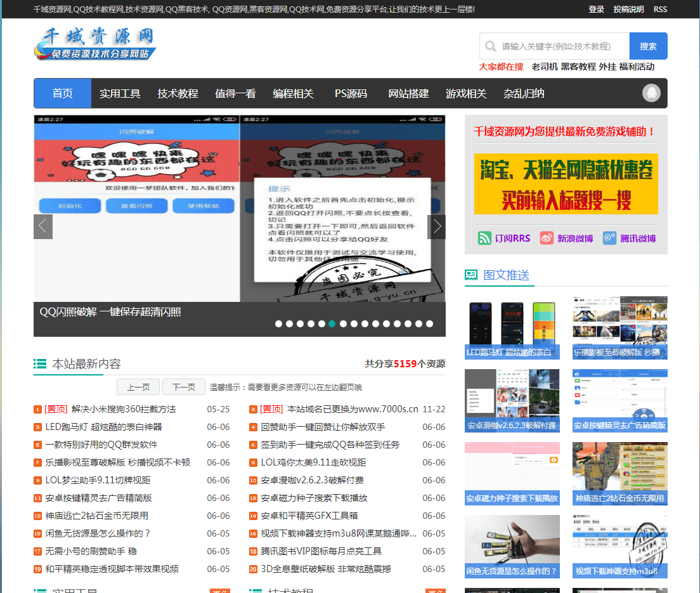Image resolution: width=700 pixels, height=593 pixels.
Task: Open the 实用工具 menu item
Action: (120, 93)
